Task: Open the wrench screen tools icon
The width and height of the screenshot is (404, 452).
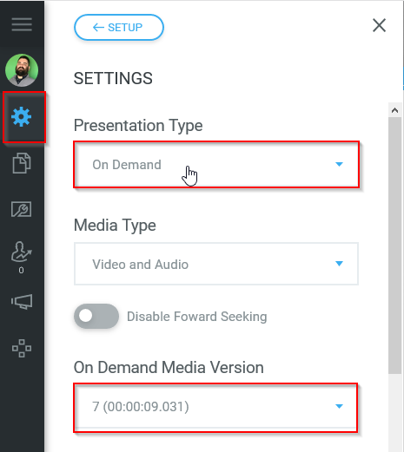Action: (x=21, y=209)
